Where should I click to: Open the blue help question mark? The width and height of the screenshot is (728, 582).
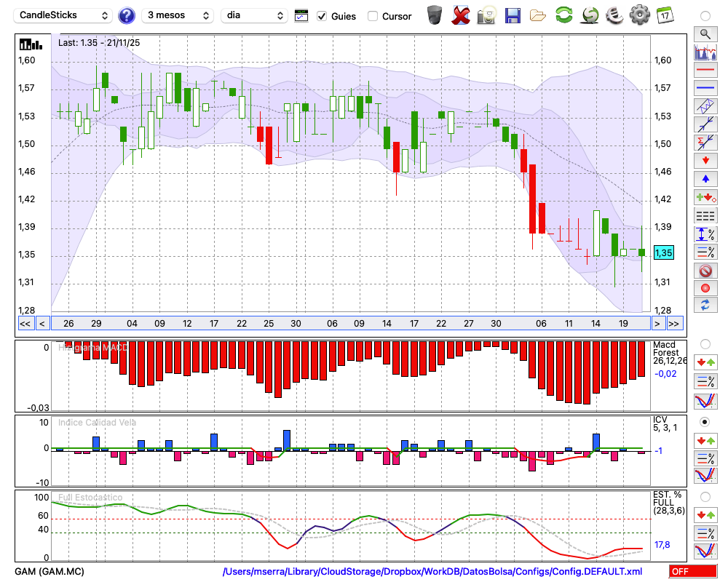(x=127, y=15)
